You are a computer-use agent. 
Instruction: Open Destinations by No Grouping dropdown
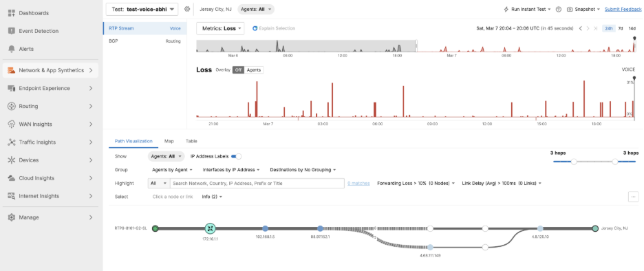click(303, 170)
